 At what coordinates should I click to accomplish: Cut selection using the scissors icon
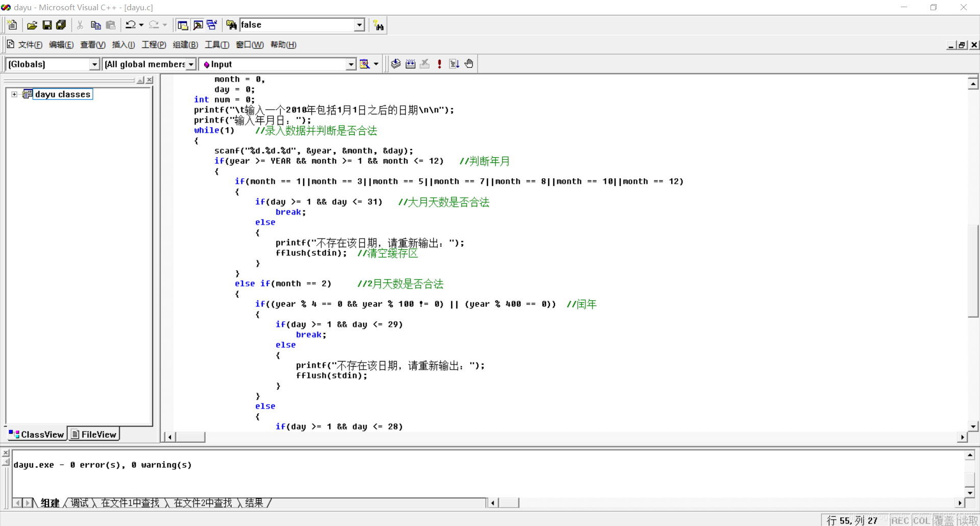pos(80,25)
